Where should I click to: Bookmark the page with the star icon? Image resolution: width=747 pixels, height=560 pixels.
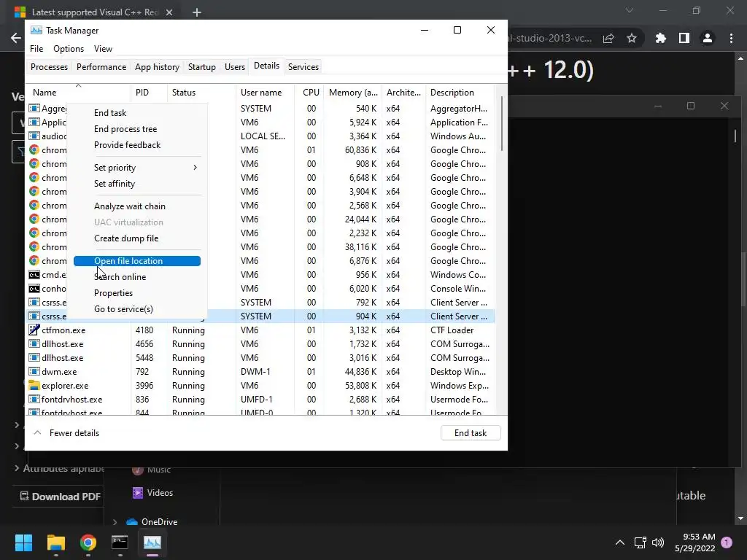(632, 38)
